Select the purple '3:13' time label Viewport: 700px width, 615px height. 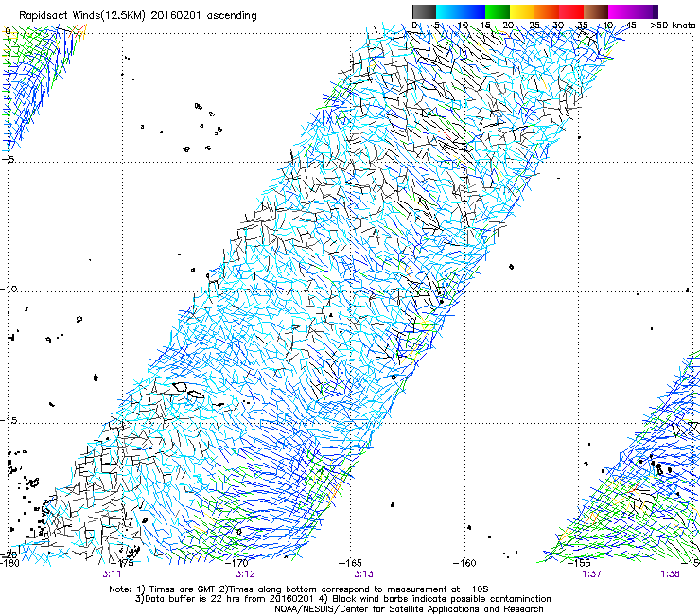pyautogui.click(x=364, y=573)
